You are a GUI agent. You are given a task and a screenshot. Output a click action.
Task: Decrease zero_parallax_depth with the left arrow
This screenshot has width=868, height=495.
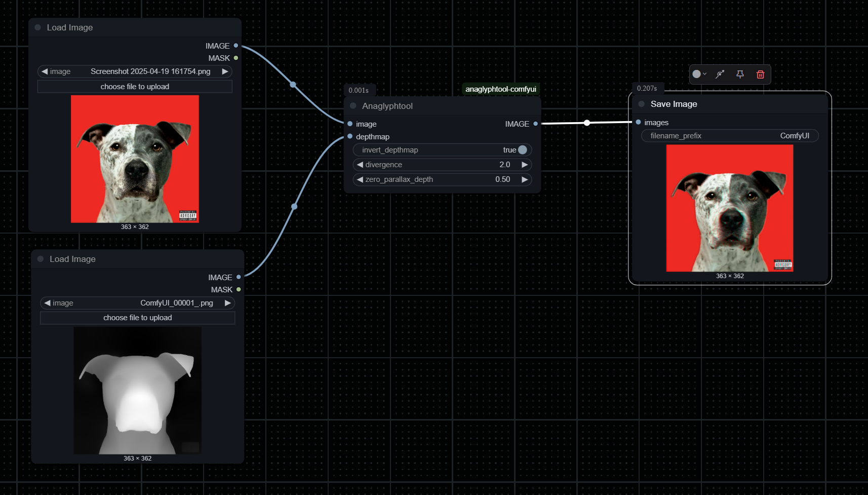point(360,179)
